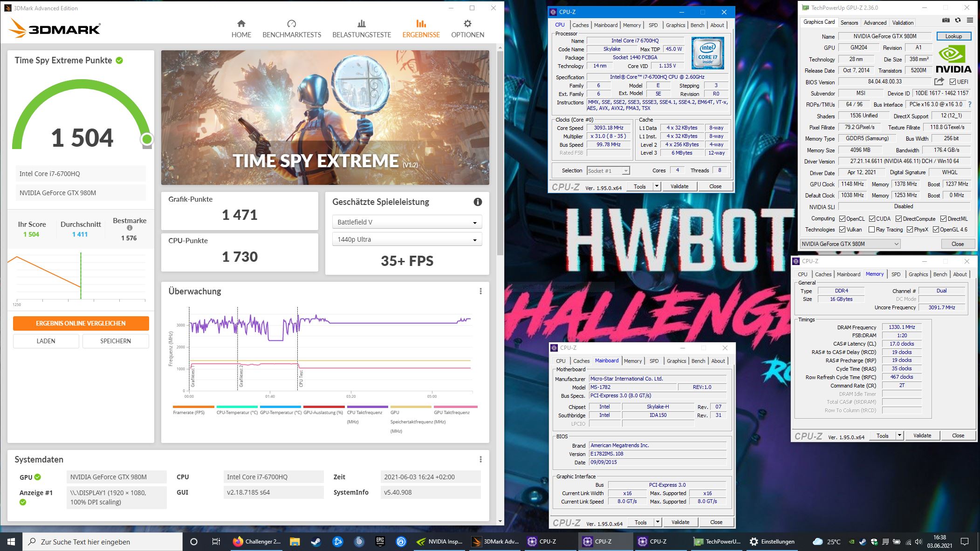Open Steam from the taskbar
980x551 pixels.
tap(316, 542)
